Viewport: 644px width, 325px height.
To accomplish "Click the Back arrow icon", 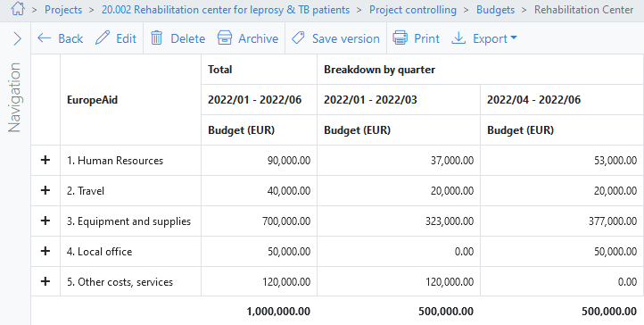I will (45, 38).
